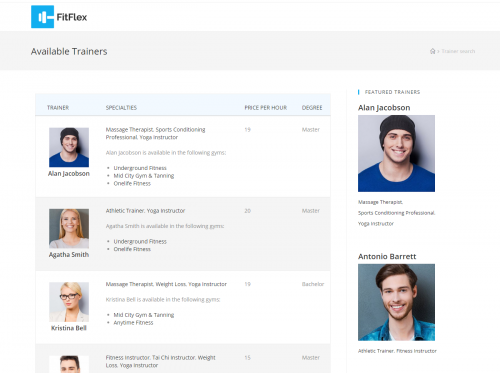Select Onelife Fitness in Agatha Smith's gyms
This screenshot has width=500, height=373.
pyautogui.click(x=132, y=249)
